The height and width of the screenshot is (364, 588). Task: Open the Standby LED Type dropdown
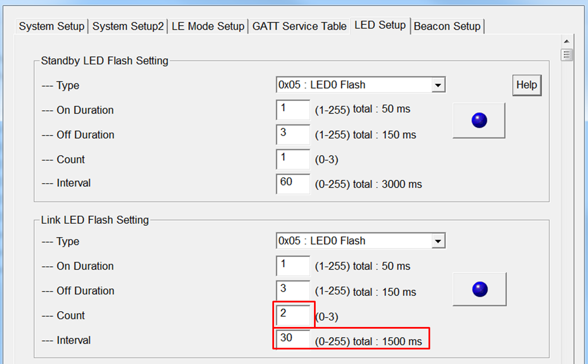pos(437,85)
